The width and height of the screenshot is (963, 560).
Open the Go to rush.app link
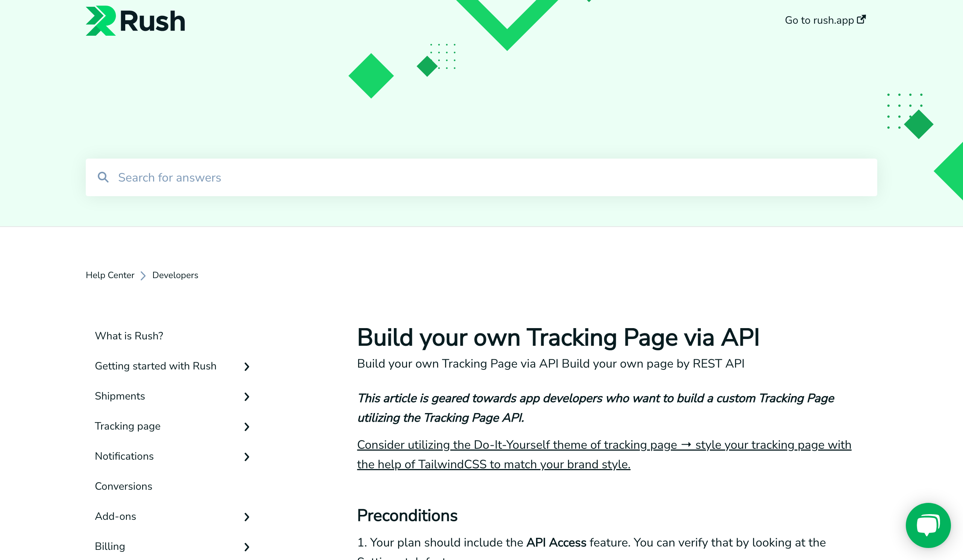click(825, 20)
